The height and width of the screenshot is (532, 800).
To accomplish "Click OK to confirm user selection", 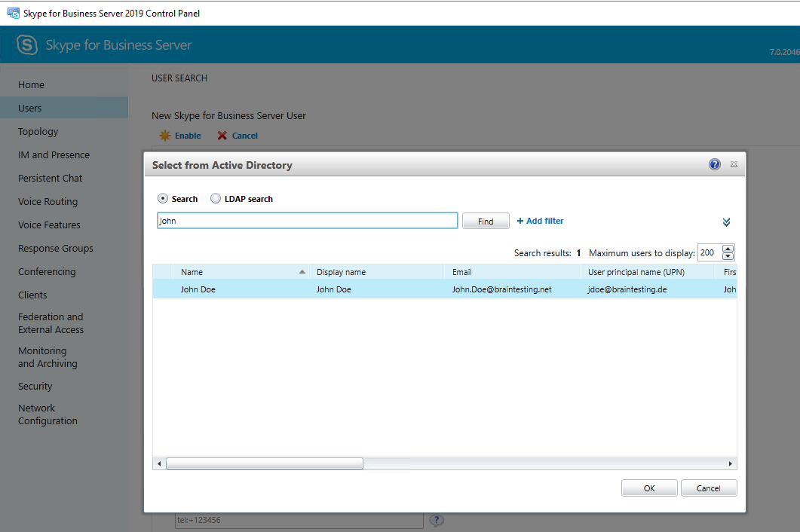I will click(x=649, y=488).
